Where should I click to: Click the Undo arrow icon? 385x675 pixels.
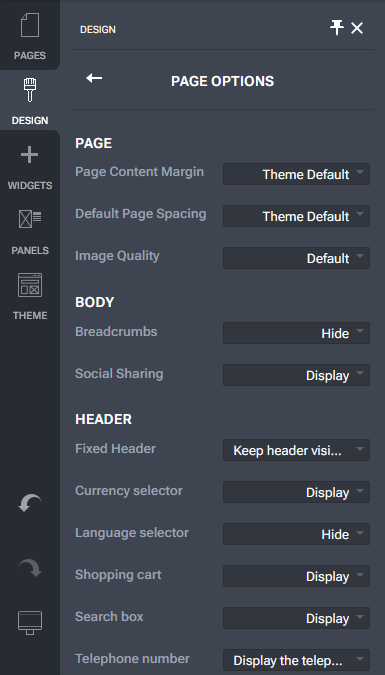30,503
